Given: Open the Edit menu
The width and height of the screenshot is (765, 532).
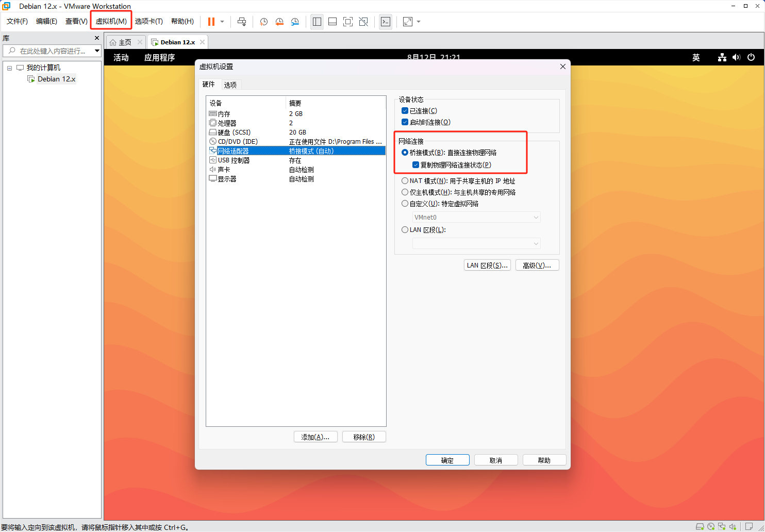Looking at the screenshot, I should pos(46,22).
